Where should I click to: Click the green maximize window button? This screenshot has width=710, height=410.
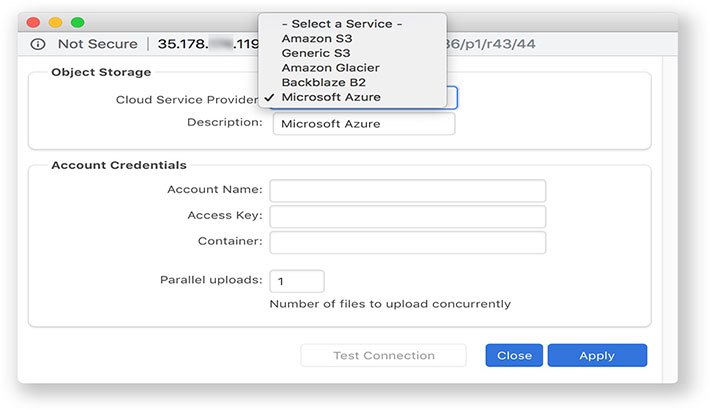click(x=77, y=22)
